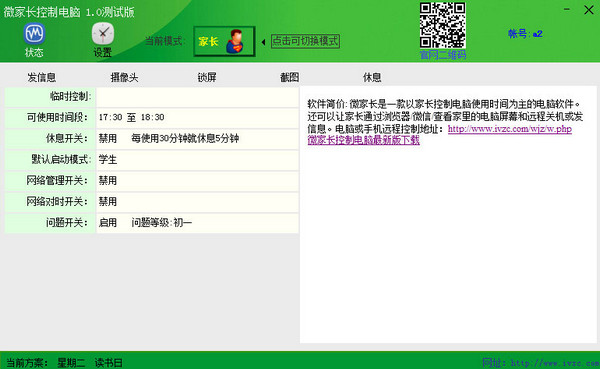
Task: Open the 官网二维码 link
Action: [x=443, y=55]
